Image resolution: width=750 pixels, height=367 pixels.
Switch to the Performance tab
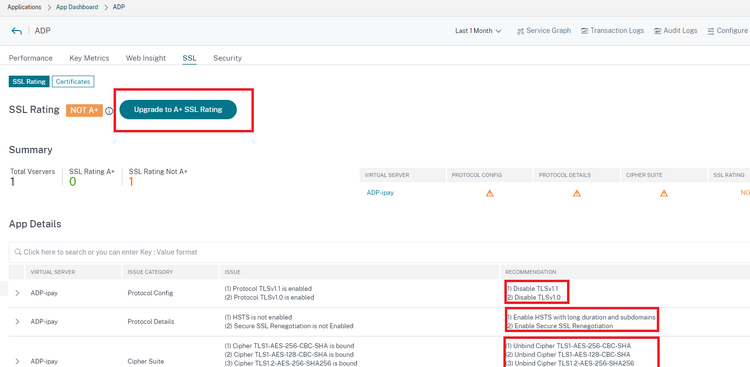coord(31,58)
